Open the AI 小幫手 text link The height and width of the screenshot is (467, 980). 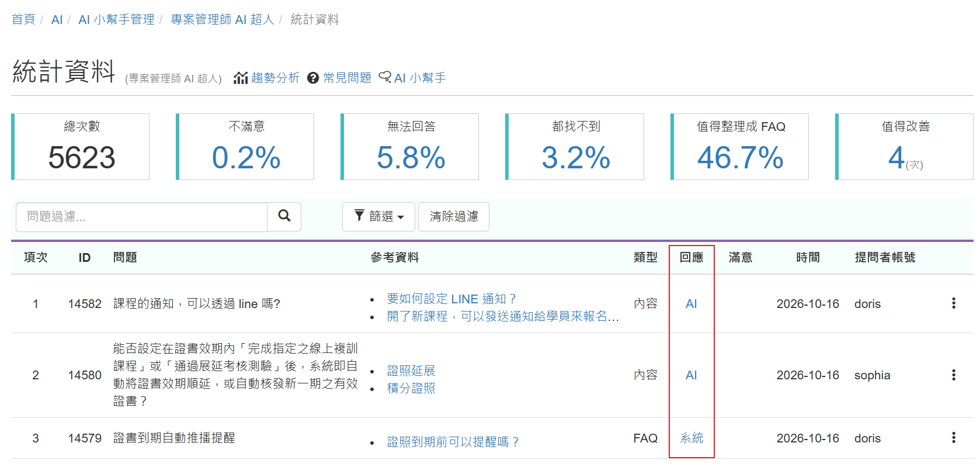(x=420, y=78)
